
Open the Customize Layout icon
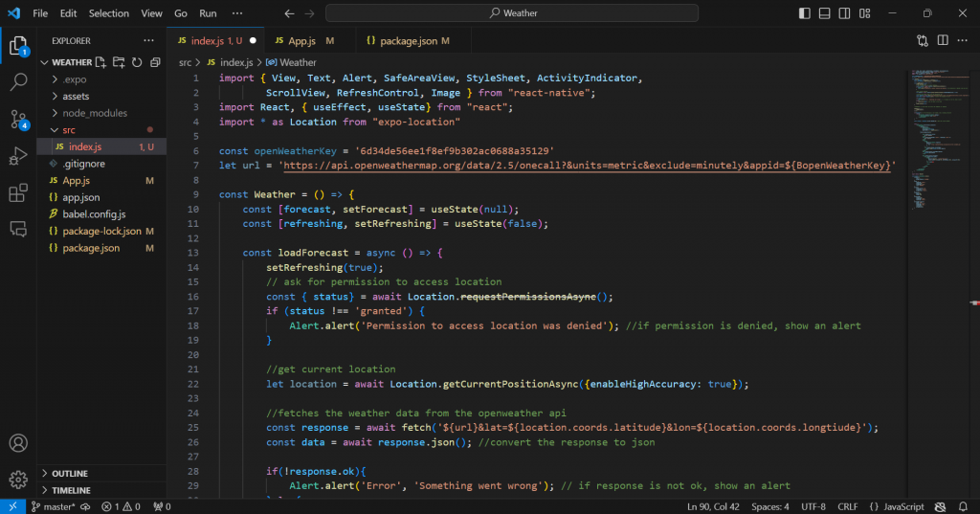click(x=865, y=13)
